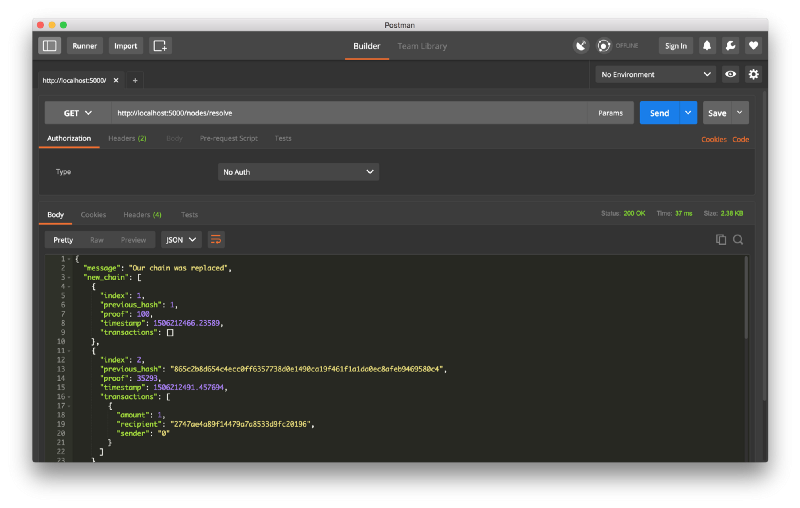Click the Runner button

coord(84,45)
